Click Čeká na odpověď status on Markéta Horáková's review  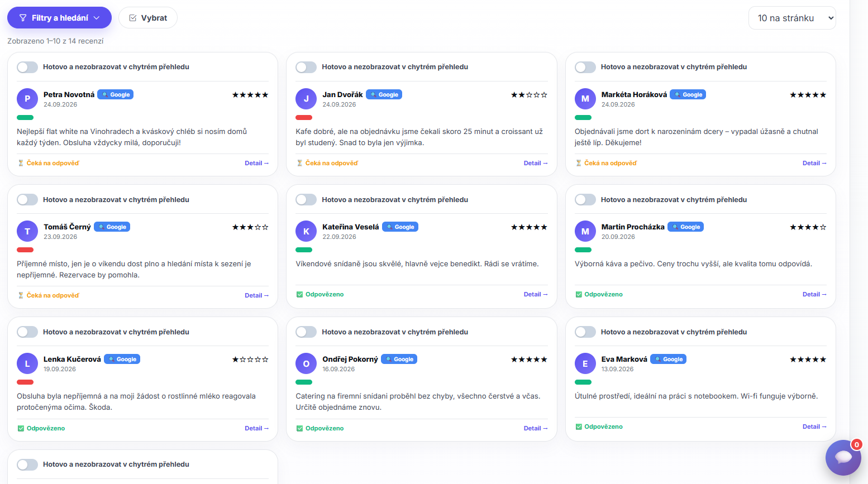point(606,164)
